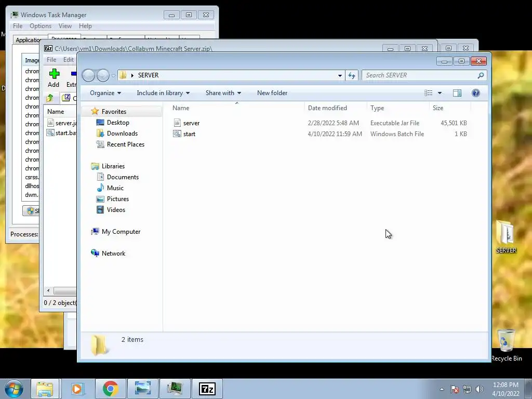Click the search magnifier in Search SERVER box

click(x=481, y=75)
